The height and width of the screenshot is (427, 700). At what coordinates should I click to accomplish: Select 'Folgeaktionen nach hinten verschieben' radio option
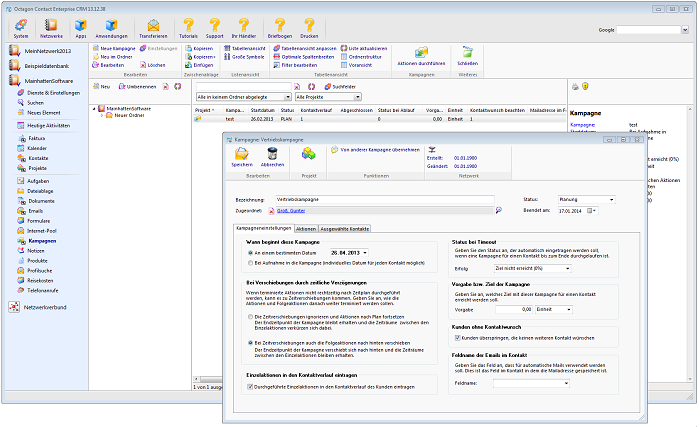tap(250, 343)
